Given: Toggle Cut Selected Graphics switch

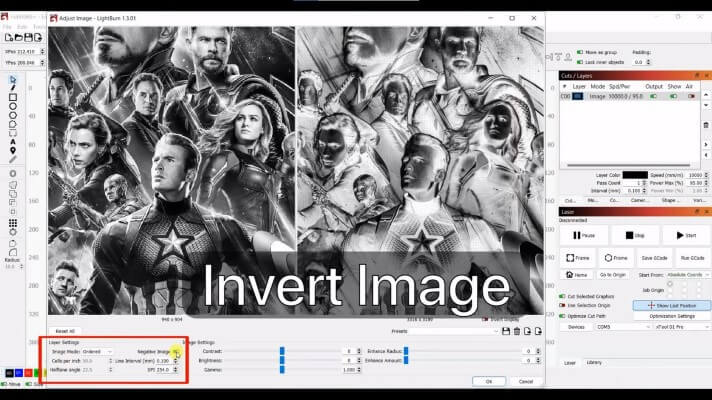Looking at the screenshot, I should point(563,296).
